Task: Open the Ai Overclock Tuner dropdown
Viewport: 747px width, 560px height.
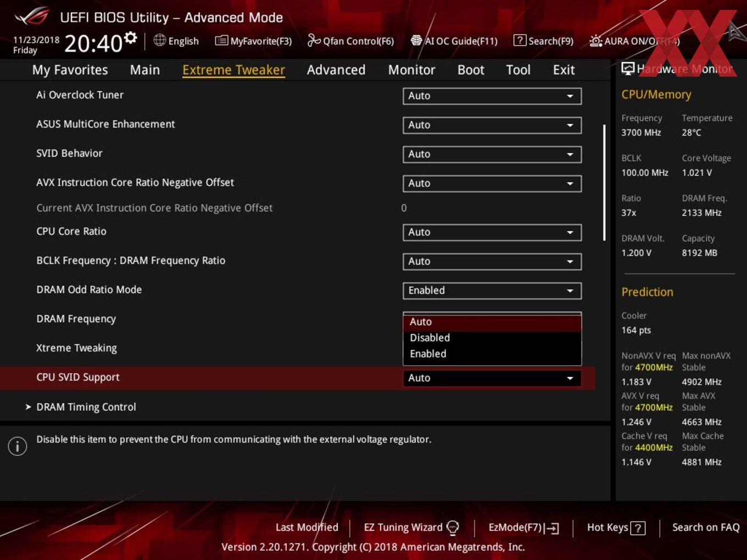Action: coord(492,96)
